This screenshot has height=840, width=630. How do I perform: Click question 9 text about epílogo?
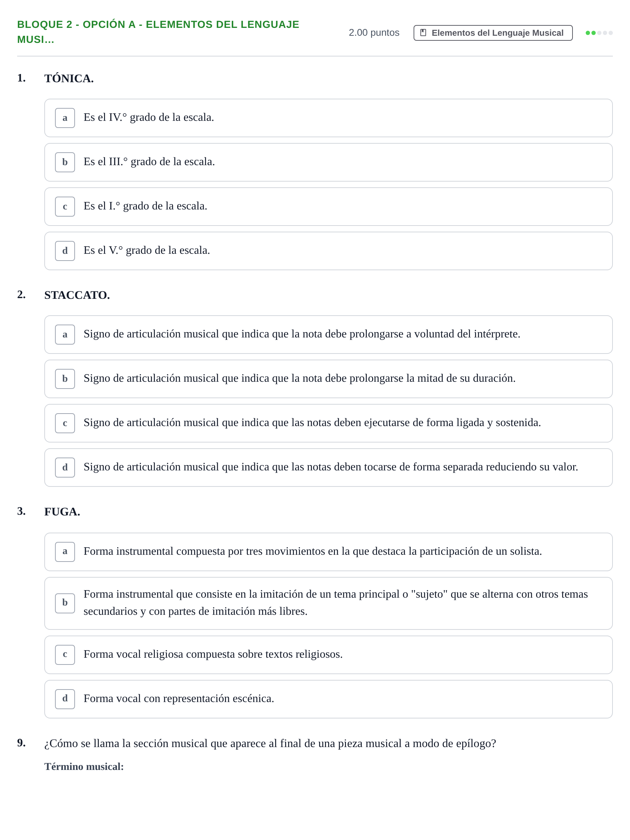[270, 743]
